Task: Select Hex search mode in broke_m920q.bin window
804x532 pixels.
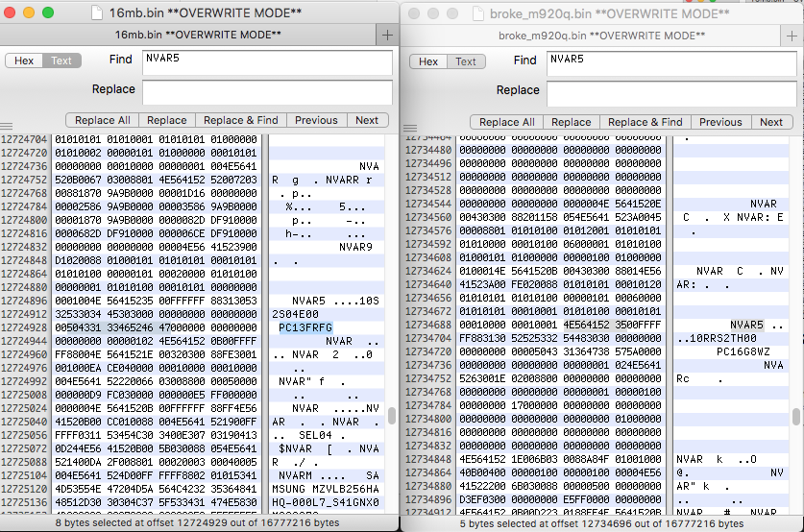Action: point(428,61)
